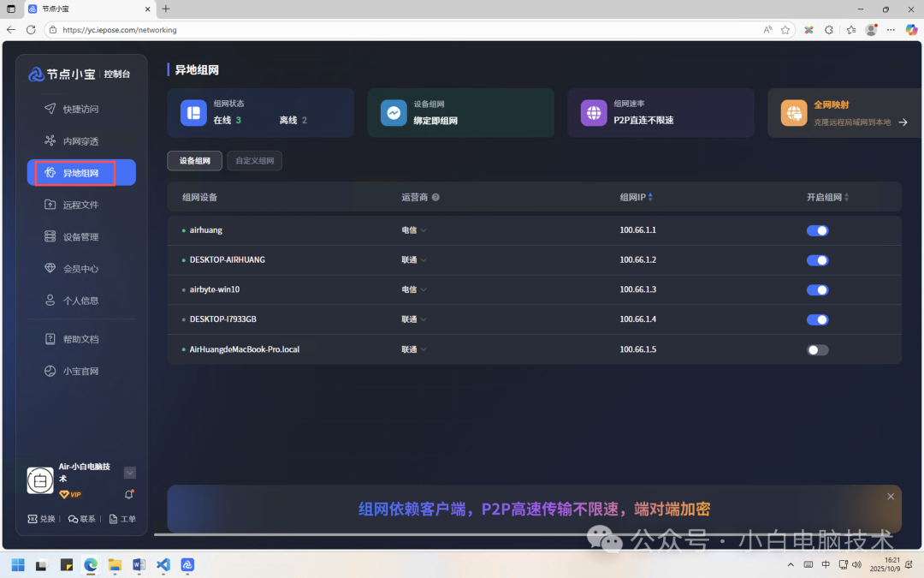Click the 节点小宝 logo
Screen dimensions: 924x578
(x=62, y=74)
